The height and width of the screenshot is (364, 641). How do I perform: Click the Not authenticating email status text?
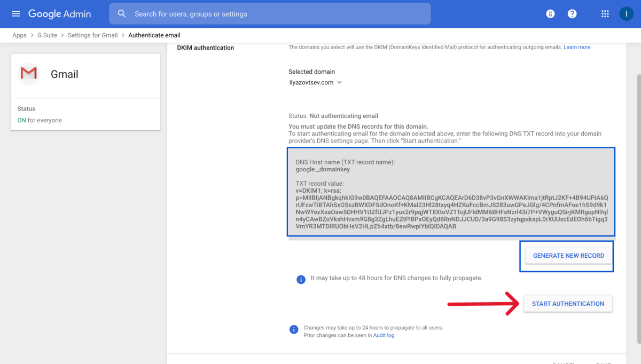(343, 116)
